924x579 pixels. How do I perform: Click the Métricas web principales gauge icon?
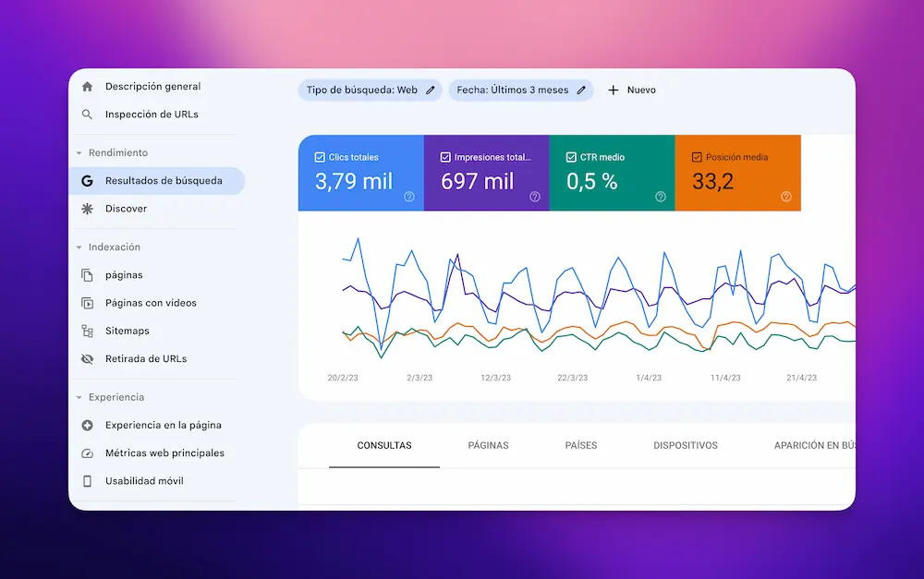(87, 453)
